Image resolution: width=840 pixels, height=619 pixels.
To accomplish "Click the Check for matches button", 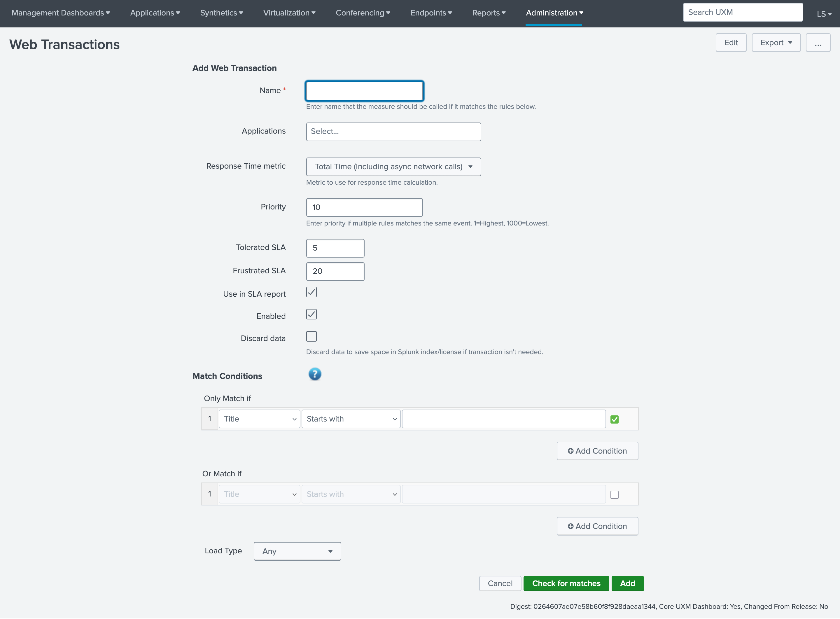I will 566,583.
